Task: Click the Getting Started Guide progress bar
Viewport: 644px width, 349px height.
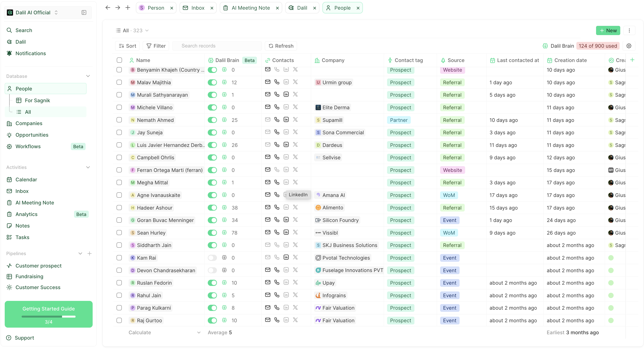Action: [x=49, y=316]
